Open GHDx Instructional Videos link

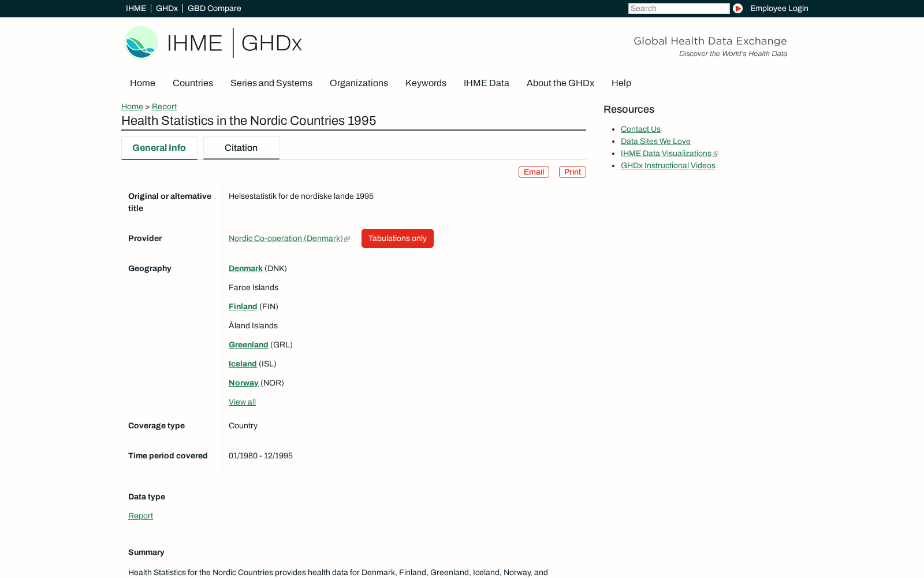click(668, 166)
